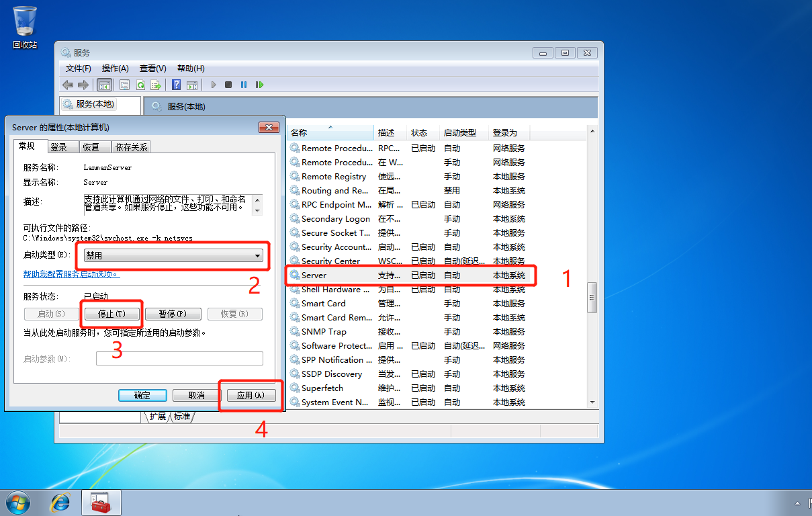The height and width of the screenshot is (516, 812).
Task: Click the Stop Service square toolbar icon
Action: click(x=228, y=85)
